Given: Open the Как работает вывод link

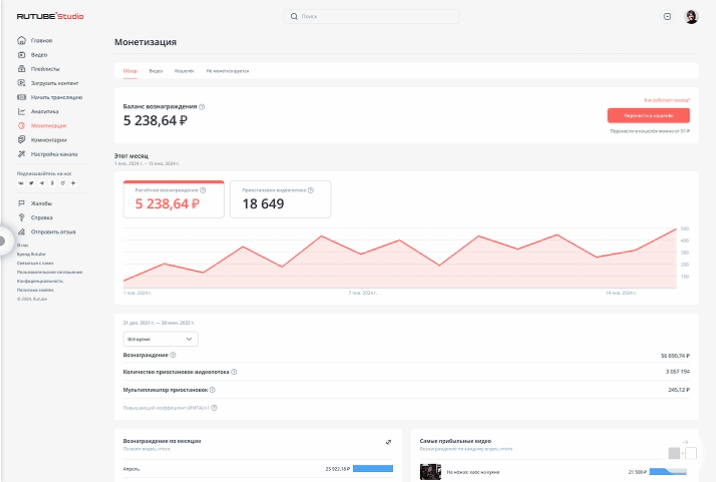Looking at the screenshot, I should click(667, 100).
